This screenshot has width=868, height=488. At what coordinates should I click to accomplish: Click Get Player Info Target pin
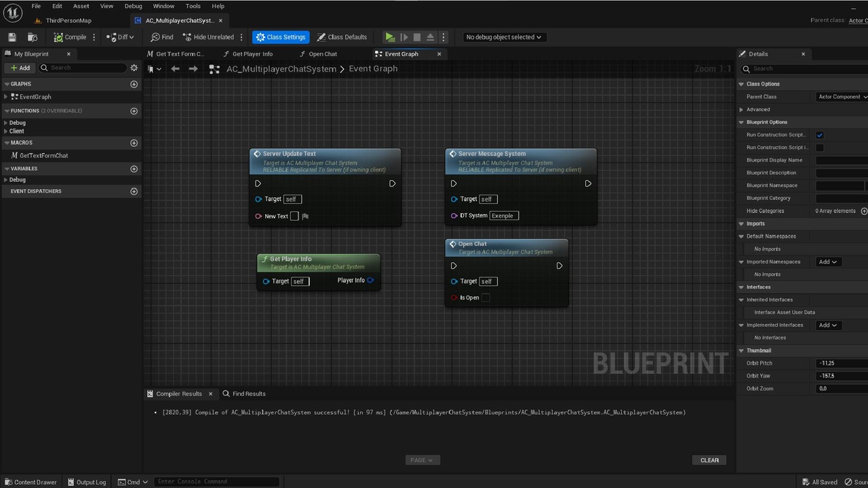click(x=267, y=281)
